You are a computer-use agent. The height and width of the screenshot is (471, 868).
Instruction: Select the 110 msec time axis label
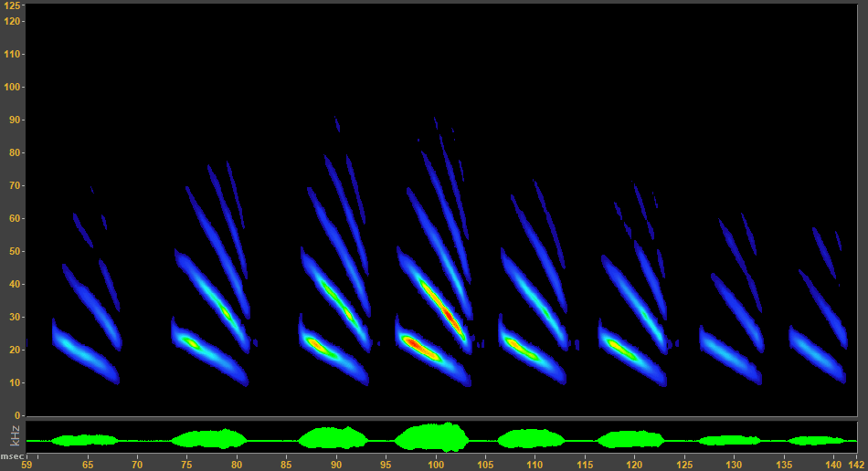tap(535, 465)
